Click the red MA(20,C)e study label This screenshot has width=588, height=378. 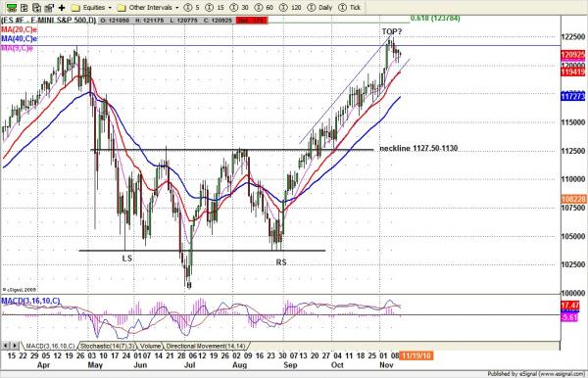[x=20, y=29]
